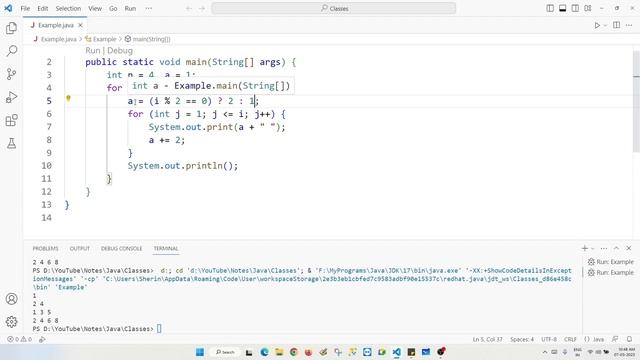Viewport: 640px width, 360px height.
Task: Click the Debug CodeLens above main
Action: pos(120,51)
